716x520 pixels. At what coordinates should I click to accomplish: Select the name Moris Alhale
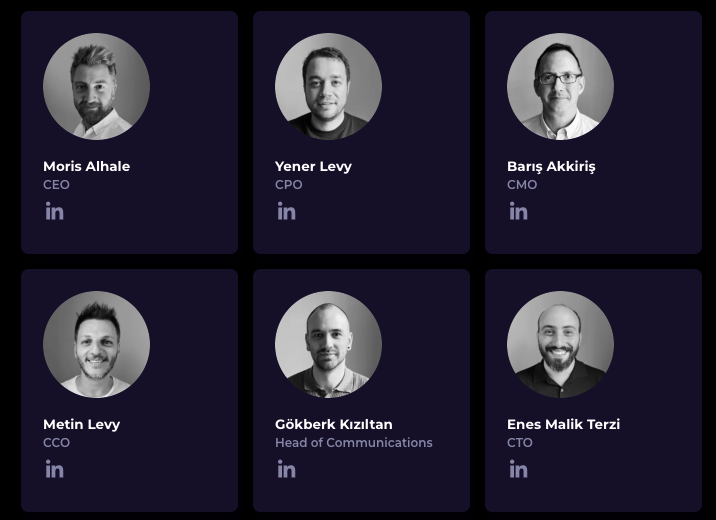[86, 166]
